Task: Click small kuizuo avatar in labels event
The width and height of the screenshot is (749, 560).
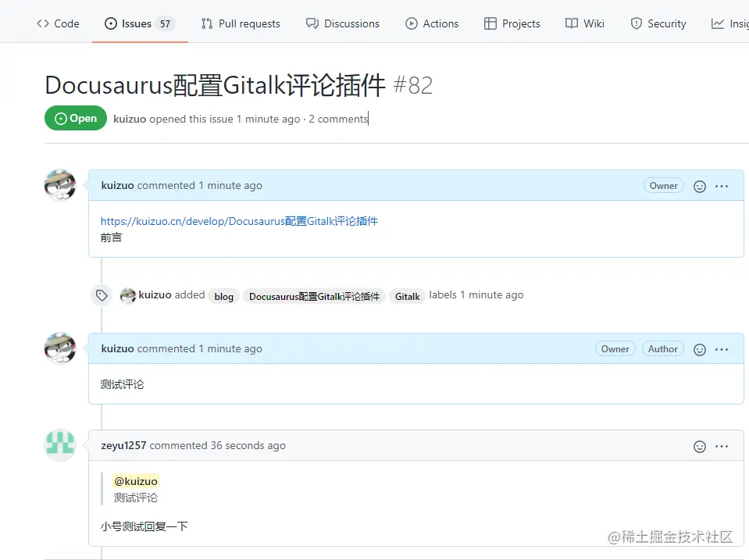Action: coord(128,296)
